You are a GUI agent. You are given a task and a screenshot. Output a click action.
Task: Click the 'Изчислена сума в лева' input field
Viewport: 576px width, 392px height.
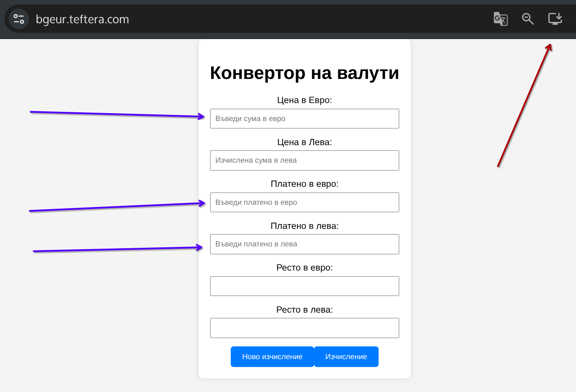[304, 160]
